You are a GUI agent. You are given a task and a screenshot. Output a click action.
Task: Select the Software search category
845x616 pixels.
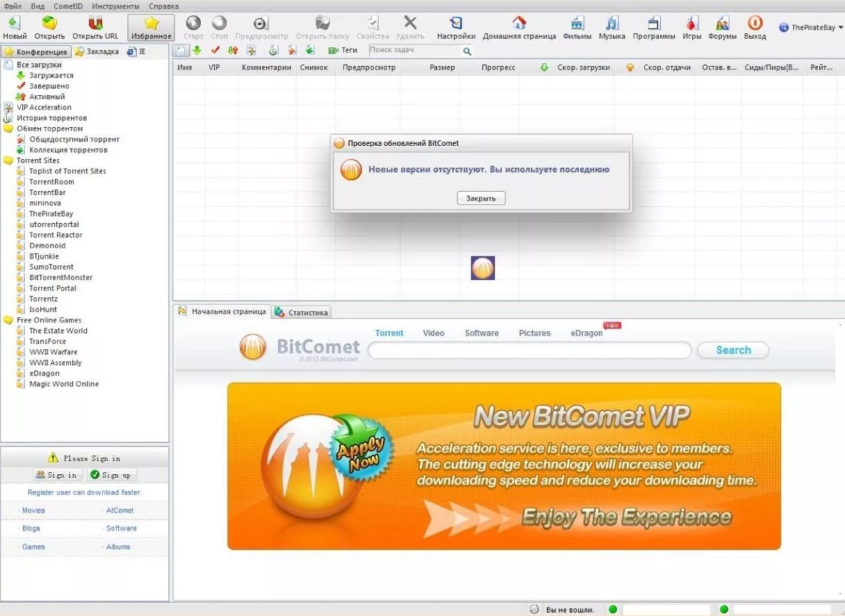482,333
